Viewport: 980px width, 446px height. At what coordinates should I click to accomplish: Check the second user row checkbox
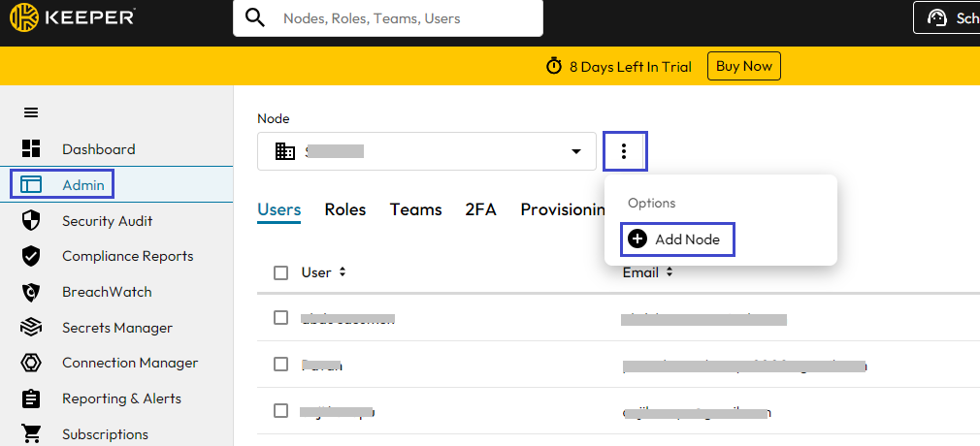pos(281,365)
